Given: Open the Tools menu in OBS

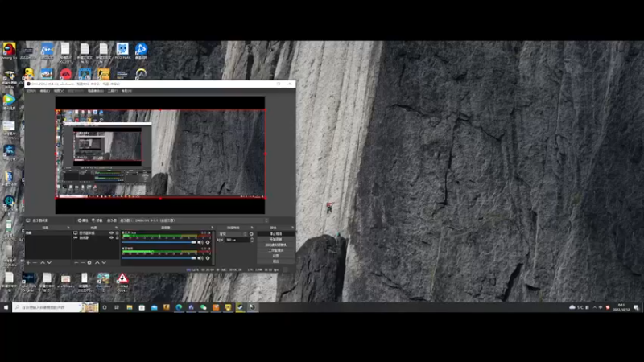Looking at the screenshot, I should click(113, 91).
